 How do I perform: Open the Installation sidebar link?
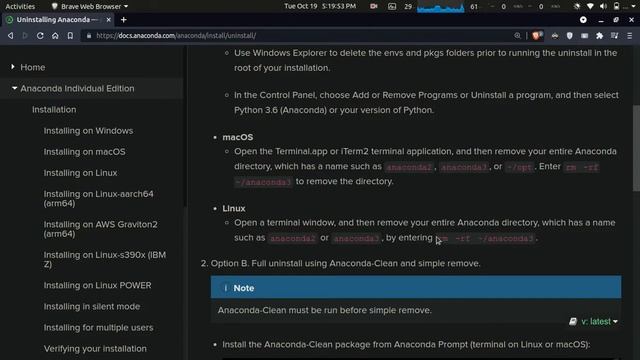pos(54,109)
